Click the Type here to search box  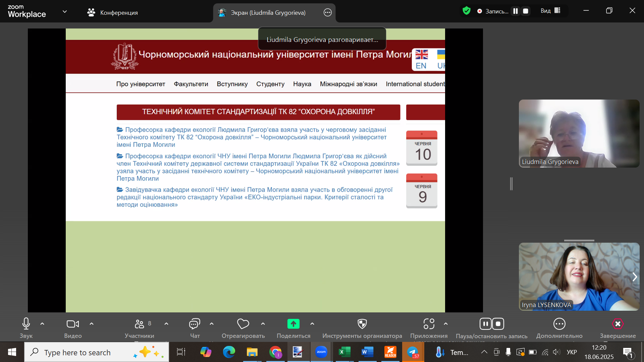[x=97, y=352]
